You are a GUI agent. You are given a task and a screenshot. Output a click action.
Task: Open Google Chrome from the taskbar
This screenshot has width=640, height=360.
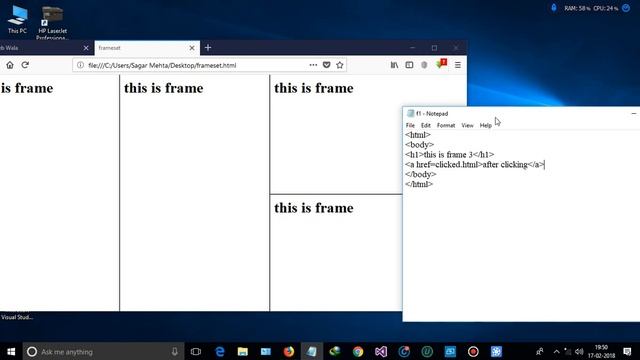pyautogui.click(x=358, y=351)
